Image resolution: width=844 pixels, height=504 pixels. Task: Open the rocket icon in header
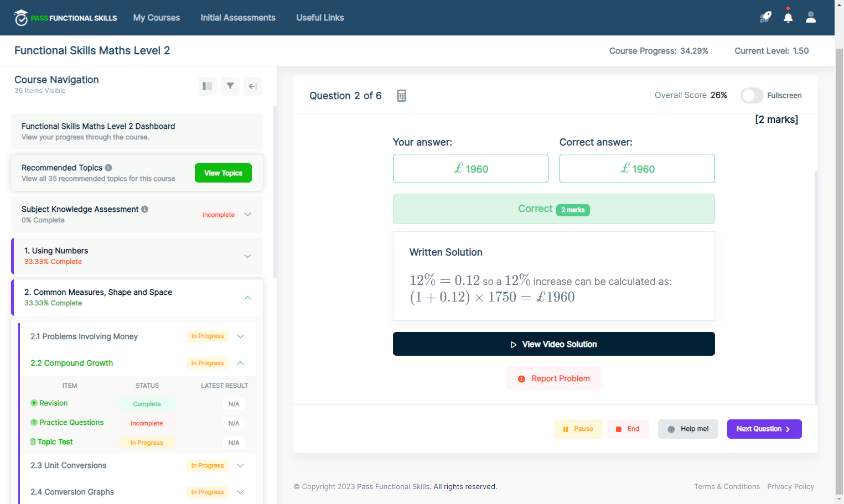pyautogui.click(x=765, y=17)
